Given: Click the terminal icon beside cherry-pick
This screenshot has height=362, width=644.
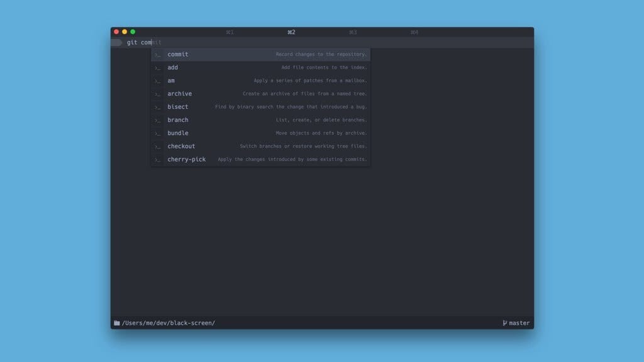Looking at the screenshot, I should pos(157,160).
